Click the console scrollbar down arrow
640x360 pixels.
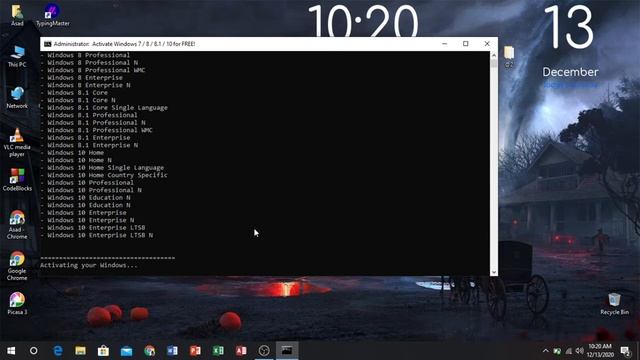[x=494, y=272]
